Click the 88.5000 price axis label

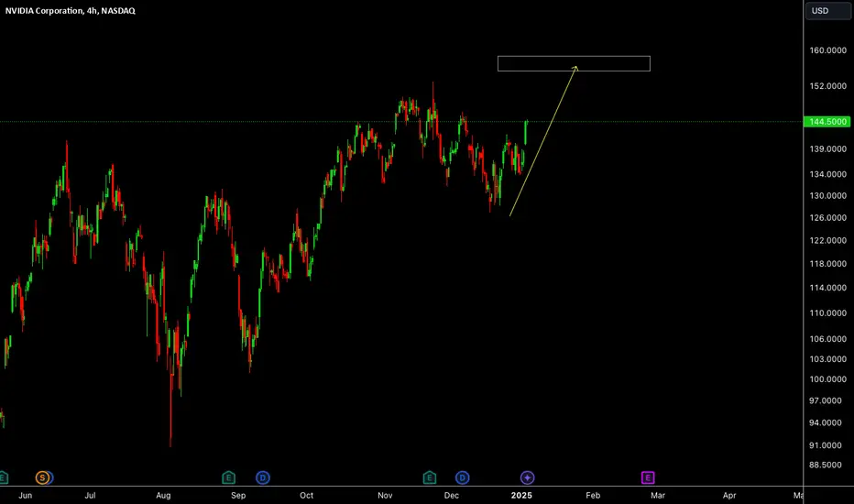826,465
